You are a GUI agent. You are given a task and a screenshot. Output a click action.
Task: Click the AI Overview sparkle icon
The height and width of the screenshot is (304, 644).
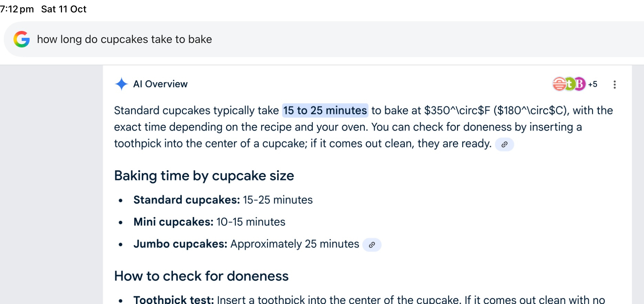click(x=121, y=84)
